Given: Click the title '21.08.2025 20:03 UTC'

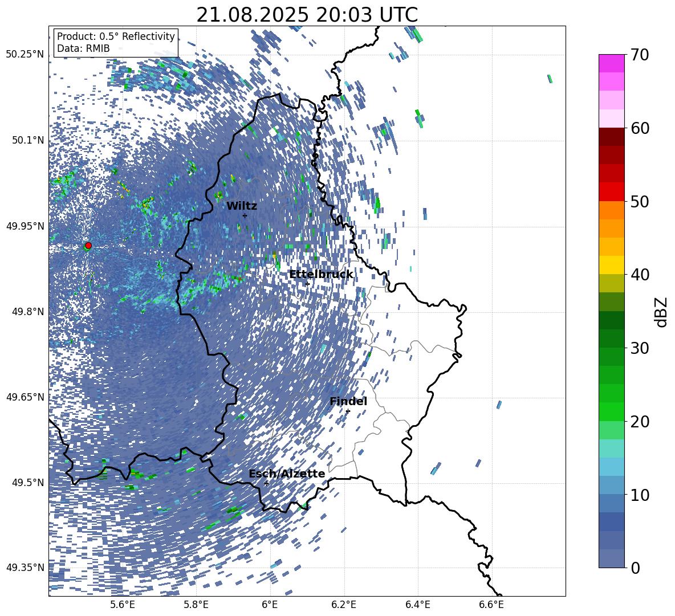Looking at the screenshot, I should (x=307, y=15).
